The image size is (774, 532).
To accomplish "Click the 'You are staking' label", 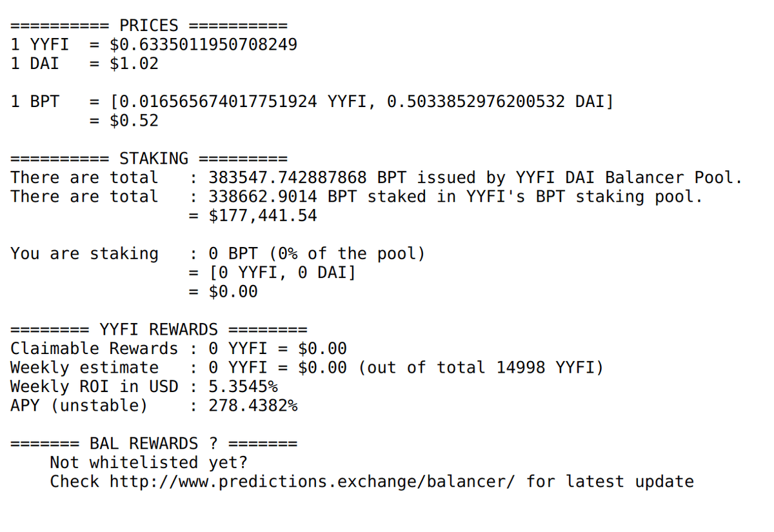I will (84, 253).
